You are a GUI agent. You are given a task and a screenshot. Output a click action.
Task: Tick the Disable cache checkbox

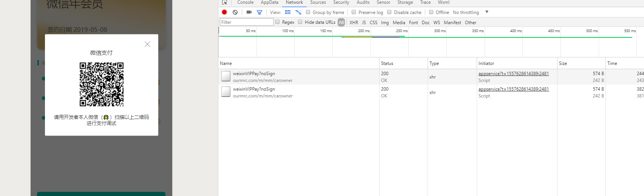(x=389, y=12)
